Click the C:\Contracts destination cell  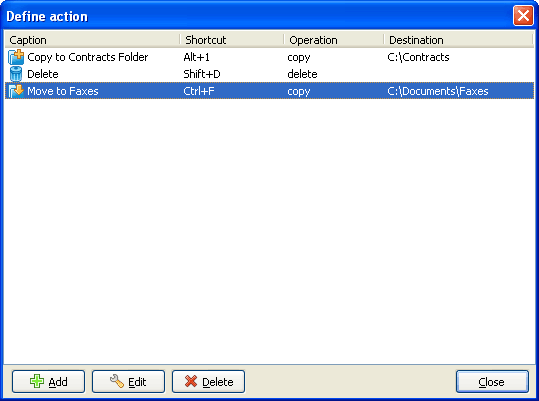[418, 57]
